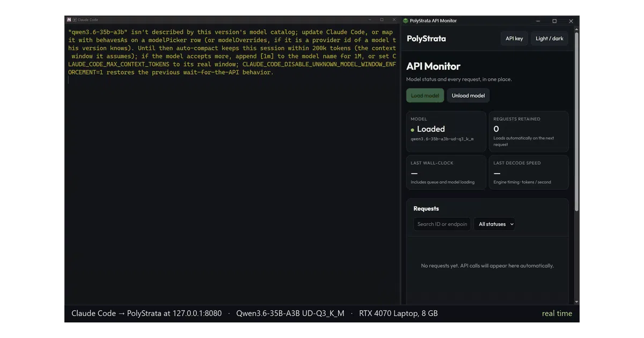Click the 'Claude Code' window title text

(88, 20)
